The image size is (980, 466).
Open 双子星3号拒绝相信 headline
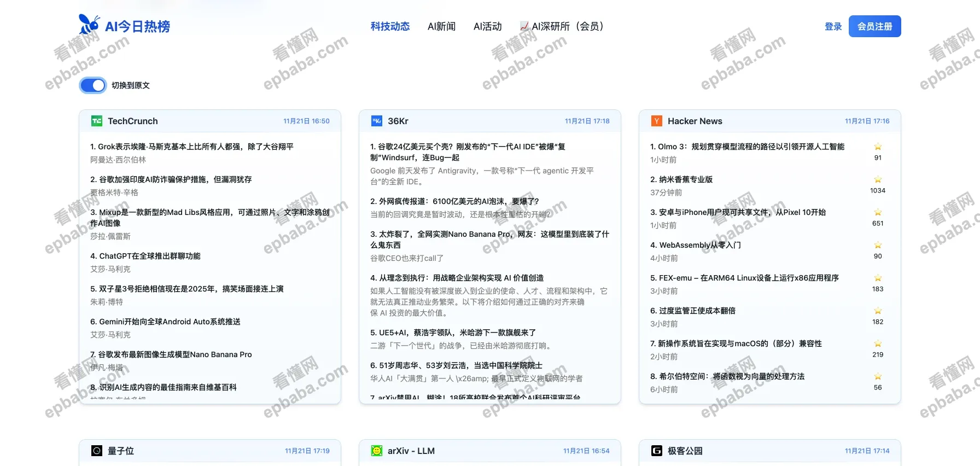(x=187, y=289)
